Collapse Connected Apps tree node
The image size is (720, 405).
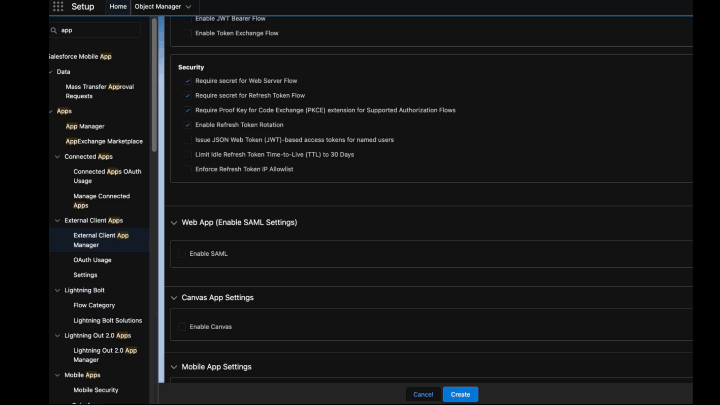57,157
